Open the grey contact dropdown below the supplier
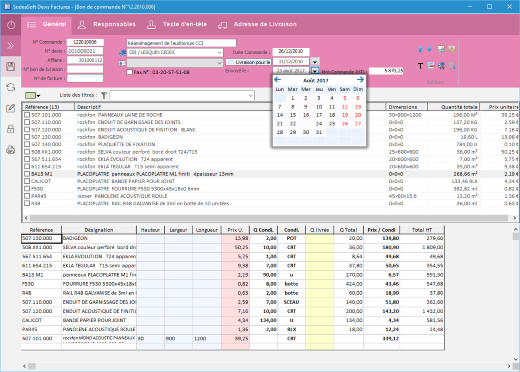Image resolution: width=520 pixels, height=372 pixels. click(219, 63)
